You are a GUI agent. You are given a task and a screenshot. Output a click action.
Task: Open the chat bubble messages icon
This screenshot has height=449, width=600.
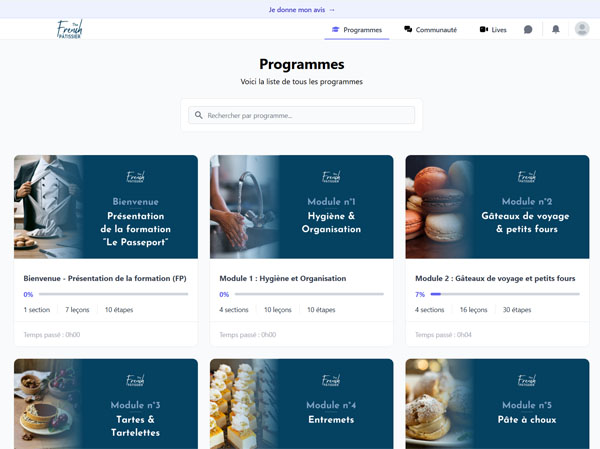point(528,29)
